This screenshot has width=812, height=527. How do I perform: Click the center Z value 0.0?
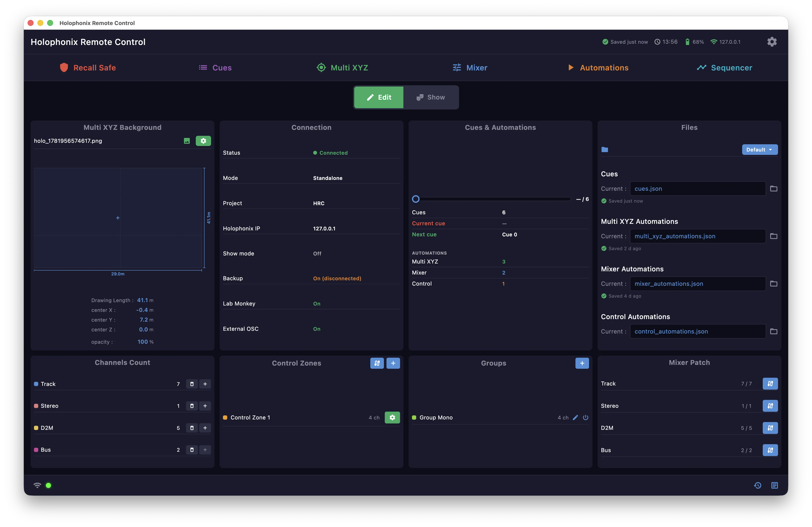[x=143, y=330]
